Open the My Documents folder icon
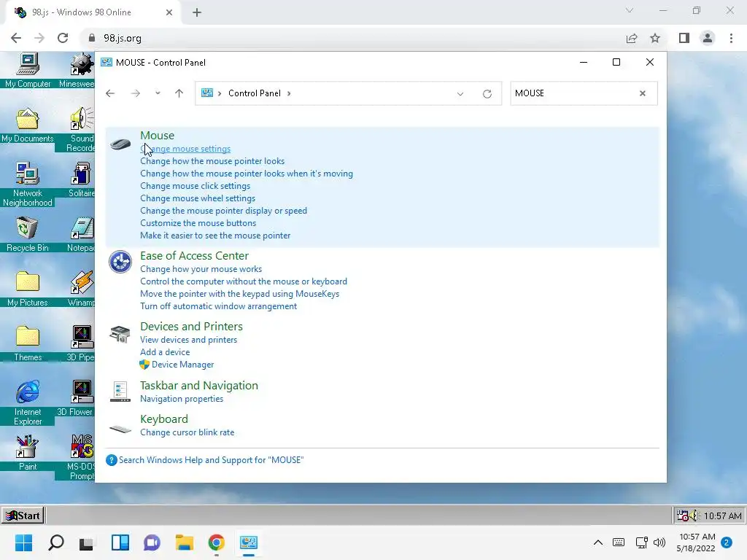Image resolution: width=747 pixels, height=560 pixels. click(x=28, y=125)
